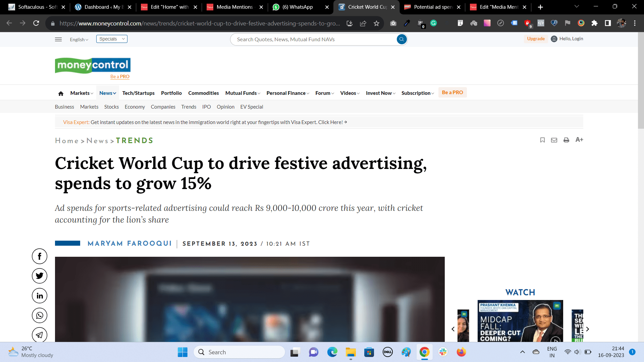Open Portfolio section

coord(171,93)
